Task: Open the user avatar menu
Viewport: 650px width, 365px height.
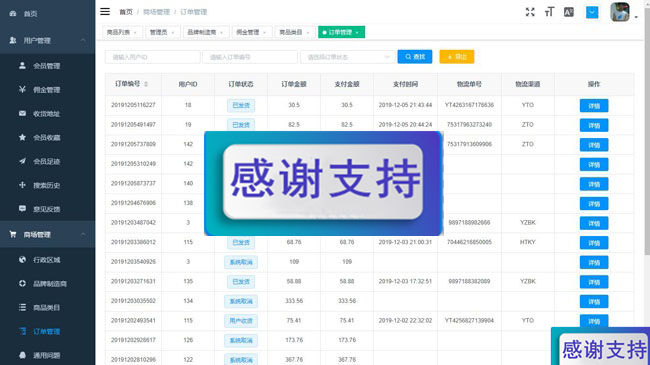Action: click(x=620, y=12)
